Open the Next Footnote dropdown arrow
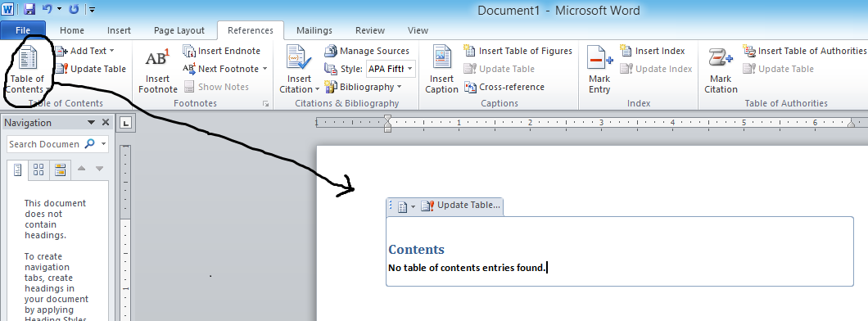This screenshot has width=868, height=321. coord(264,69)
